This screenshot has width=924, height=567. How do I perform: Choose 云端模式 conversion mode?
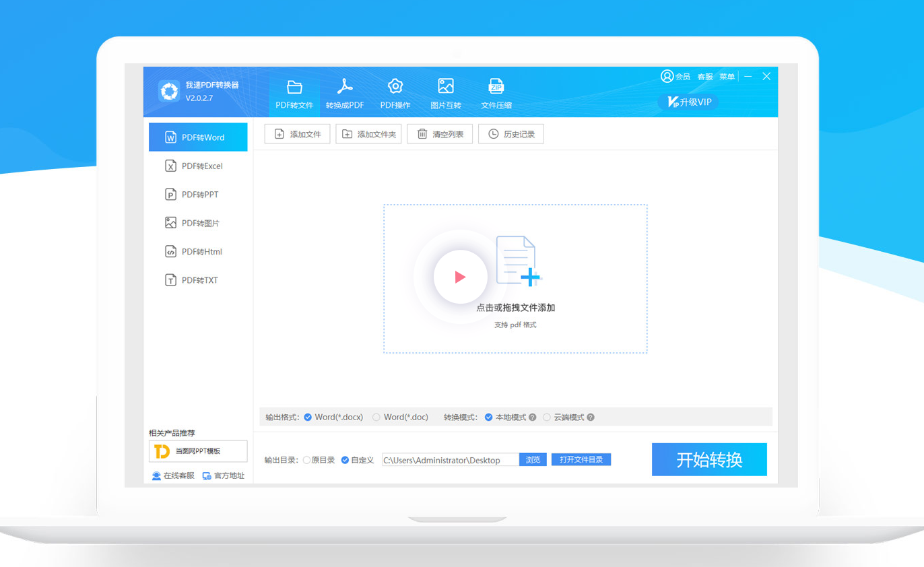pos(547,418)
